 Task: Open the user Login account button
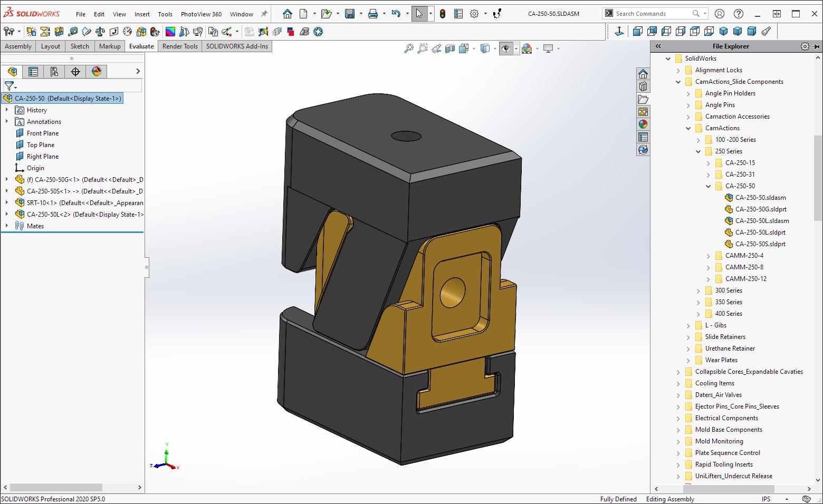720,14
